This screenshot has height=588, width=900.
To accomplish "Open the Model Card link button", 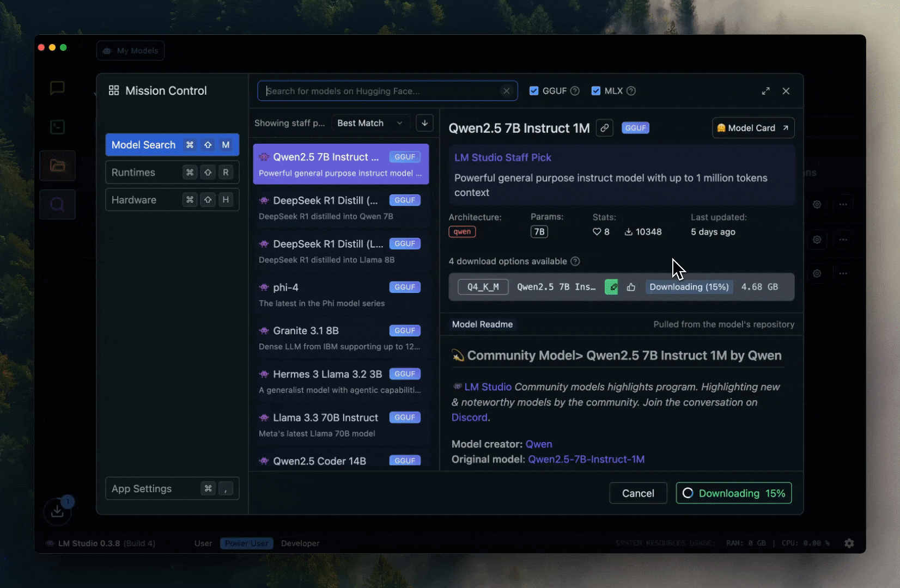I will [x=753, y=128].
